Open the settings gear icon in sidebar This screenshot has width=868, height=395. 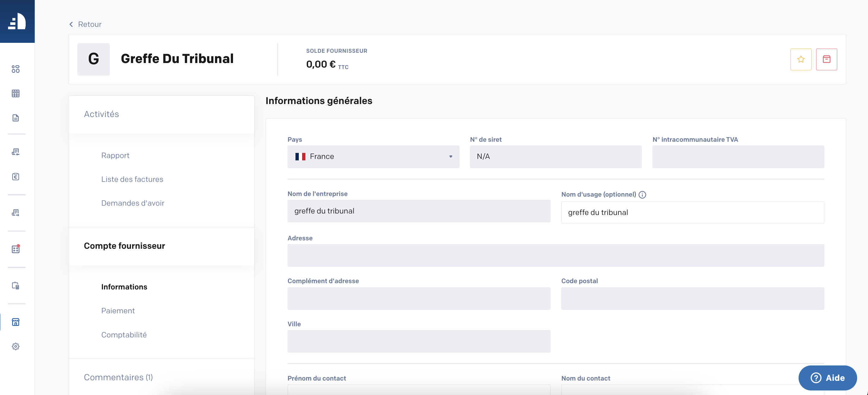15,346
